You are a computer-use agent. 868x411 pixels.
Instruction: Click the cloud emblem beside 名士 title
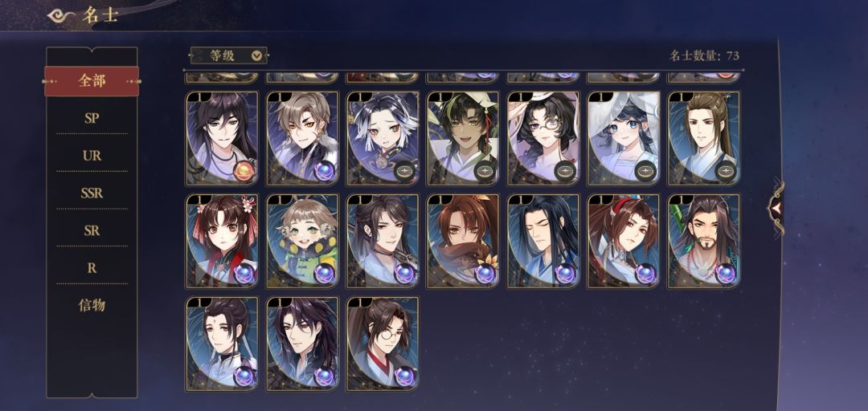pyautogui.click(x=61, y=15)
